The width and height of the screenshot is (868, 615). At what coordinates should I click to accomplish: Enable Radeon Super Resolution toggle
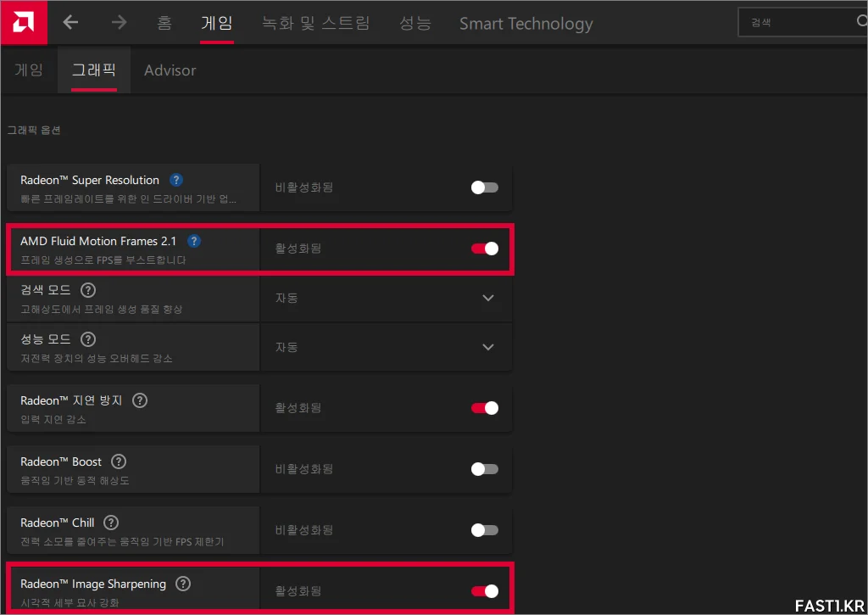point(484,187)
